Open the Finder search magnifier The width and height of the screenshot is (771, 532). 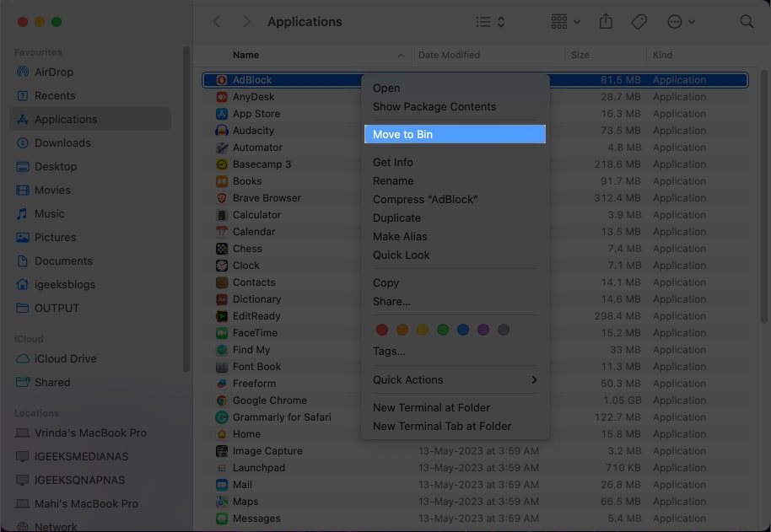[x=747, y=22]
